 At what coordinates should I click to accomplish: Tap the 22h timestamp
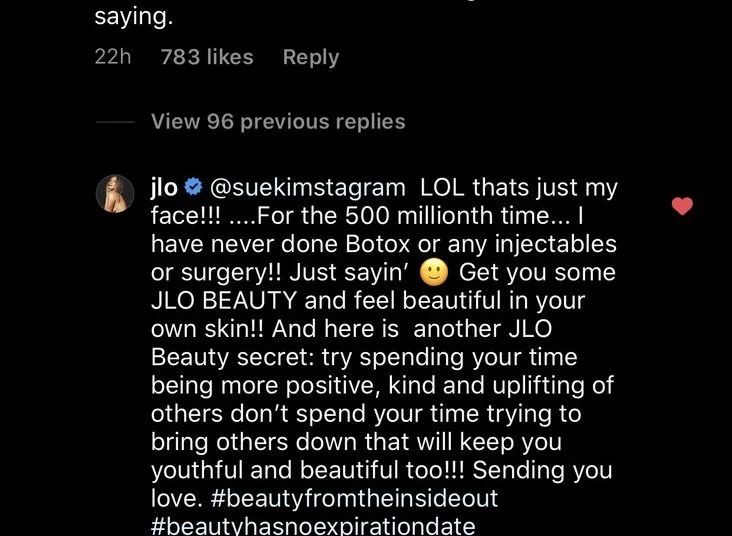pos(113,58)
